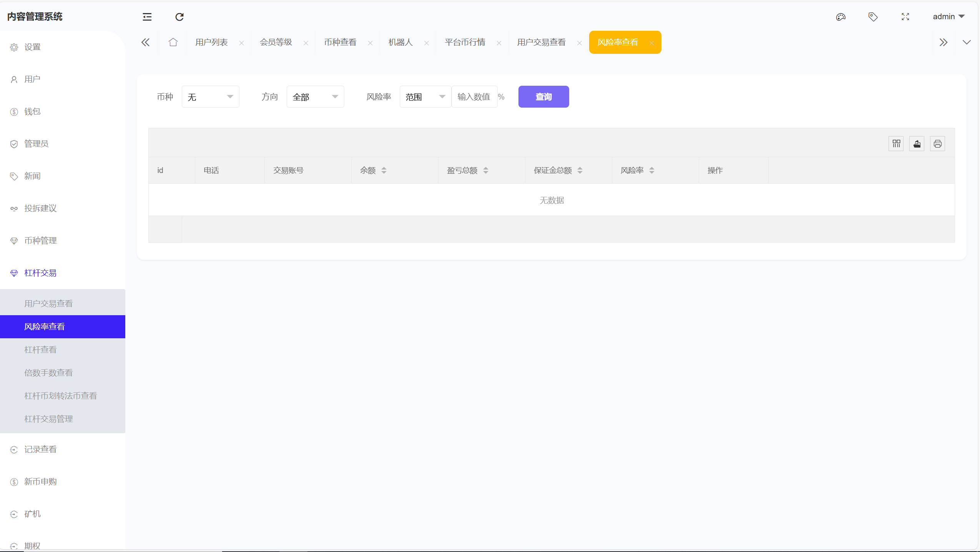Enter fullscreen with the expand icon
This screenshot has height=552, width=980.
905,17
